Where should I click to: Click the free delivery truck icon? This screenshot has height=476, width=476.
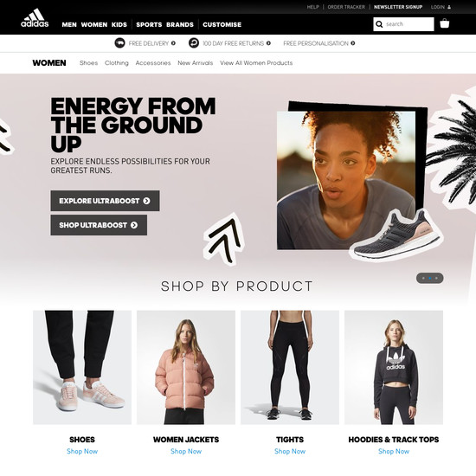tap(119, 43)
